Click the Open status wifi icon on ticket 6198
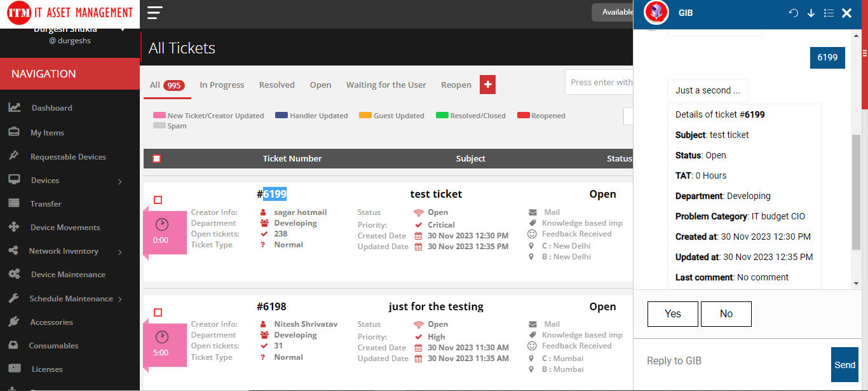The height and width of the screenshot is (391, 868). (x=418, y=324)
